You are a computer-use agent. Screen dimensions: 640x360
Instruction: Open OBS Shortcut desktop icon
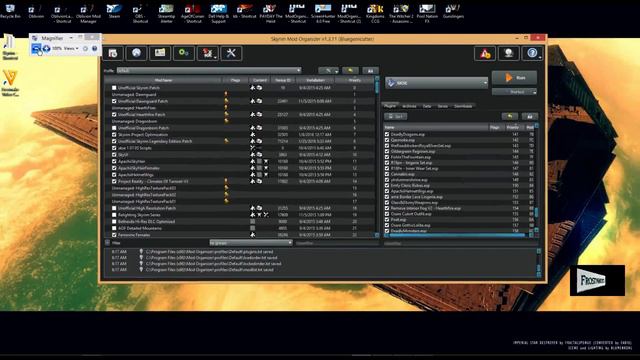click(x=140, y=13)
